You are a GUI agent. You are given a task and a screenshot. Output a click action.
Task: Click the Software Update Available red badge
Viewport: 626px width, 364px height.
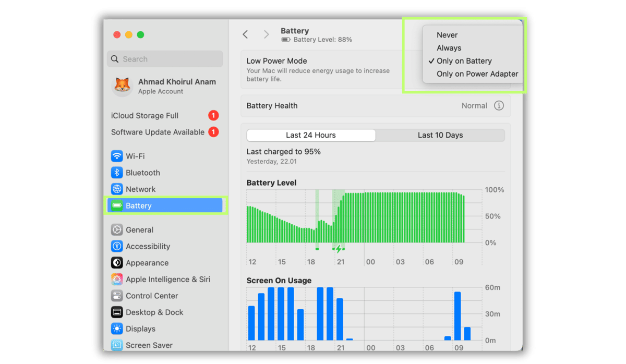coord(213,132)
